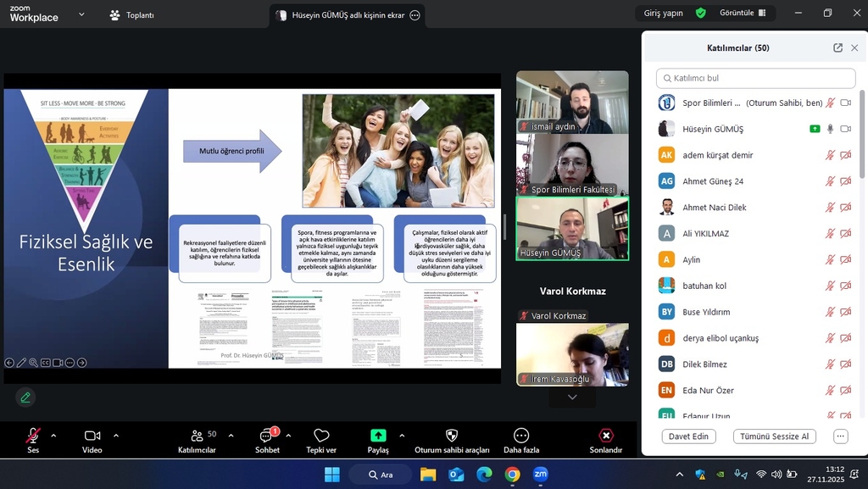Viewport: 868px width, 489px height.
Task: Pop out the Katılımcılar panel
Action: click(837, 48)
